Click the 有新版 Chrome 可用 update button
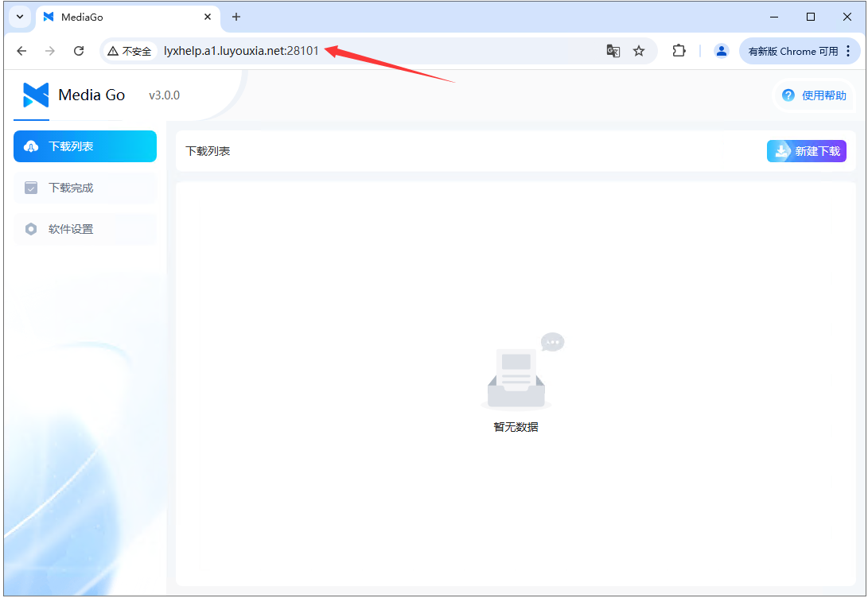 pyautogui.click(x=793, y=51)
